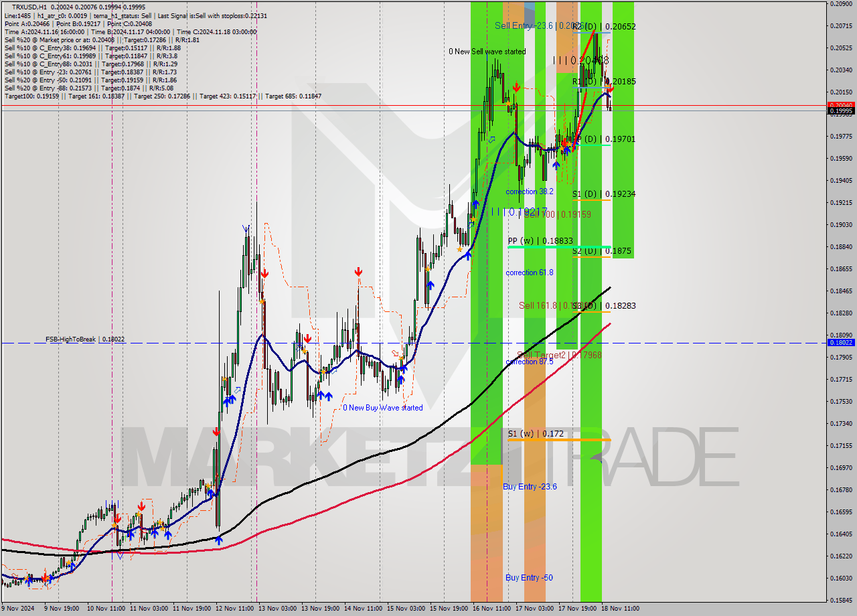Click the '0 New Sell wave started' label
Screen dimensions: 857x616
coord(487,52)
